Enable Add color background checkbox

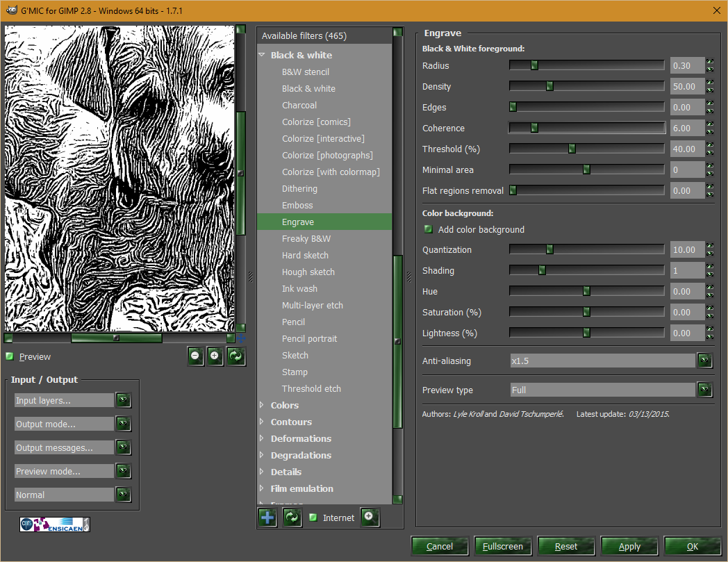click(x=429, y=229)
